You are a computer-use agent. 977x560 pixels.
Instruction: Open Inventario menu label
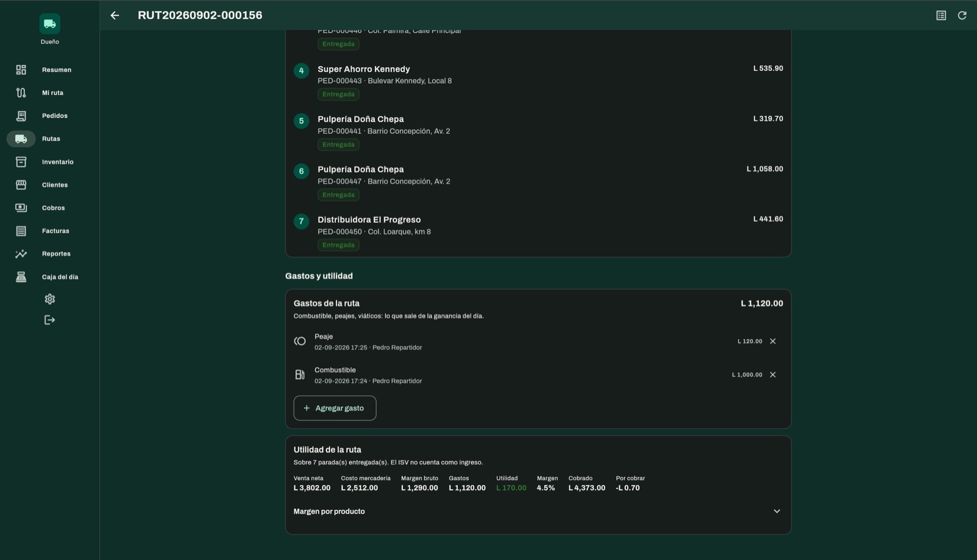pos(58,162)
